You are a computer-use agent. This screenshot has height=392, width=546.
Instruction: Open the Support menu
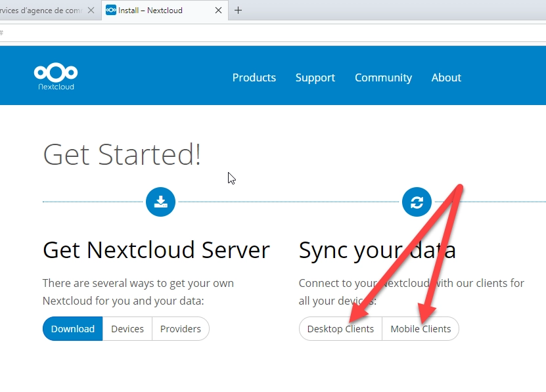point(315,77)
